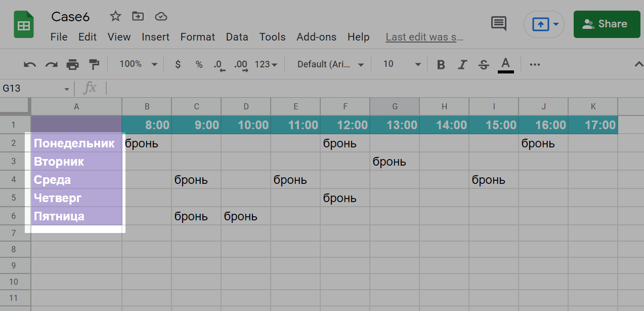
Task: Open the font size dropdown
Action: coord(402,64)
